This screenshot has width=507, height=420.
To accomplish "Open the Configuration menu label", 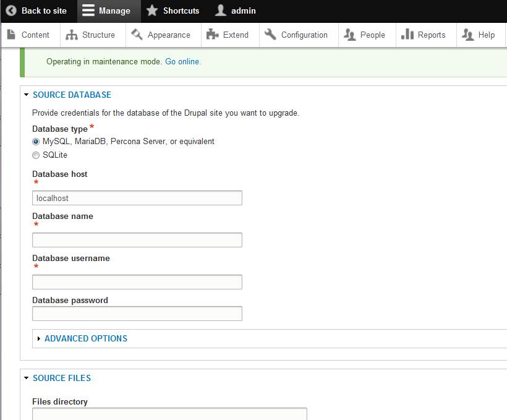I will click(304, 35).
